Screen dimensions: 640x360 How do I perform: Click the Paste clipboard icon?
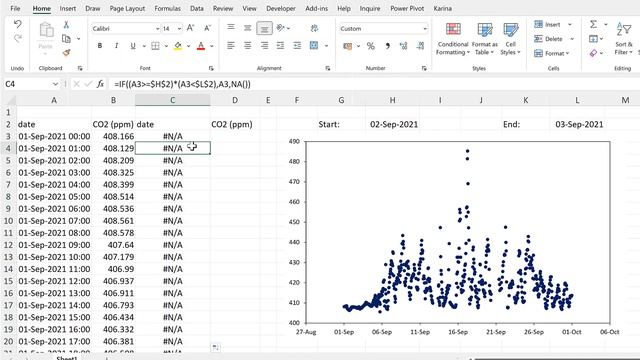46,31
